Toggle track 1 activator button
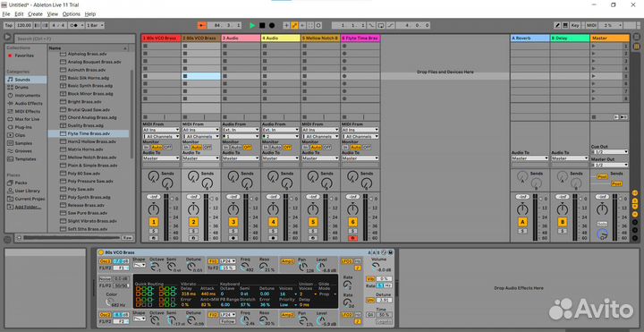 pos(154,222)
